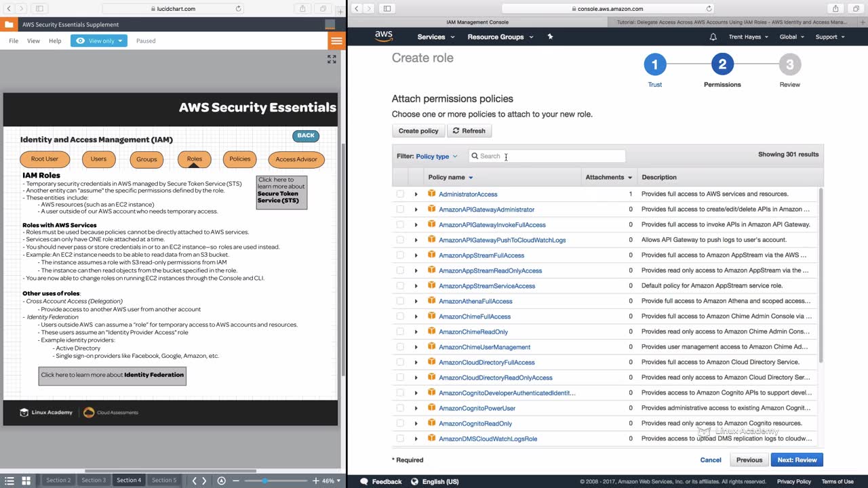The width and height of the screenshot is (868, 488).
Task: Open the Feedback speech bubble icon
Action: (x=364, y=481)
